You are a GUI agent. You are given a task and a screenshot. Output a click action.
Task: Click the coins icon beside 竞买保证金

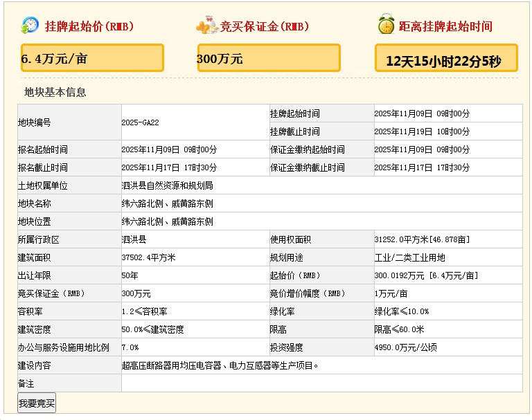click(206, 26)
